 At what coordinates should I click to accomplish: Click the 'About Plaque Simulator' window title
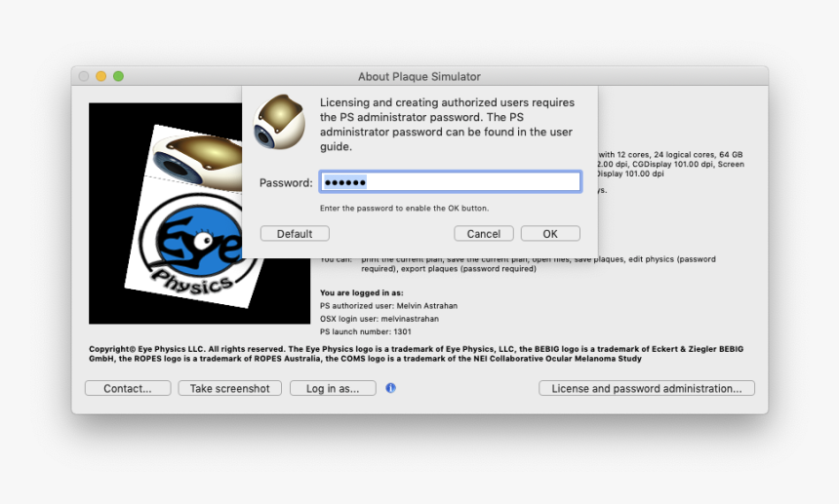pyautogui.click(x=419, y=76)
